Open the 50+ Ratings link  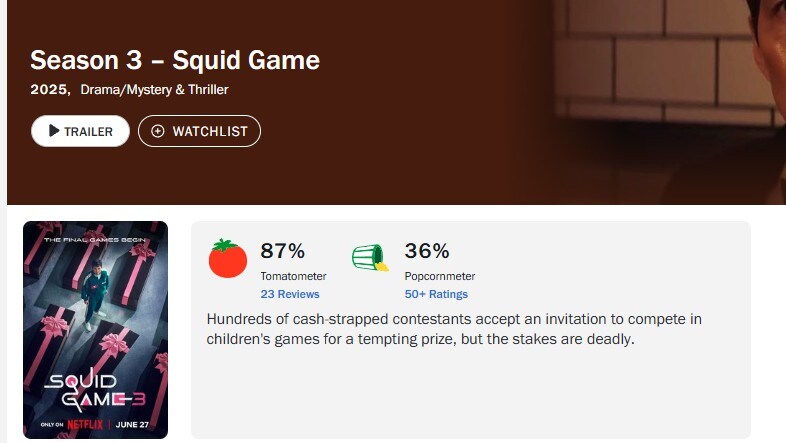(x=436, y=294)
